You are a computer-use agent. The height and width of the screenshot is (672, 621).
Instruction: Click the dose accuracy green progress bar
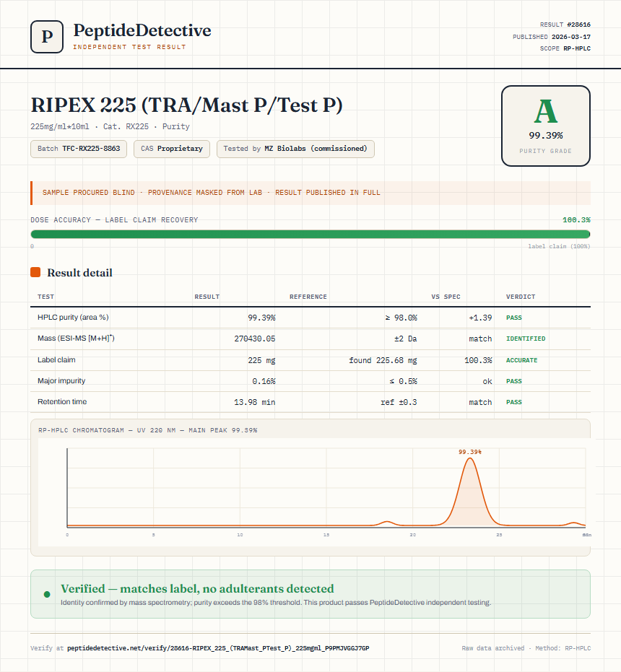310,234
